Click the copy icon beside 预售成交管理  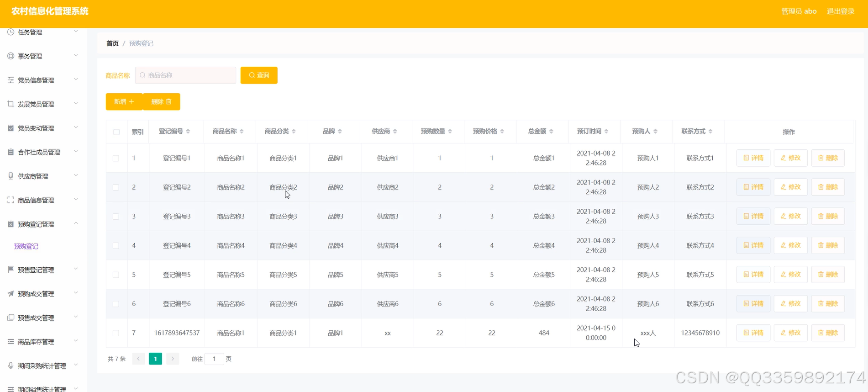11,318
